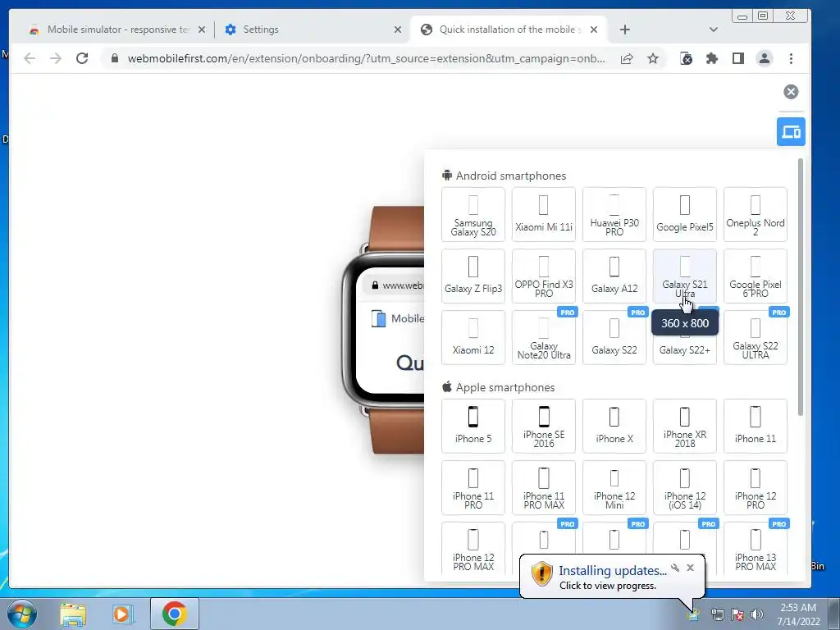Toggle the blue device list button
This screenshot has height=630, width=840.
point(791,131)
